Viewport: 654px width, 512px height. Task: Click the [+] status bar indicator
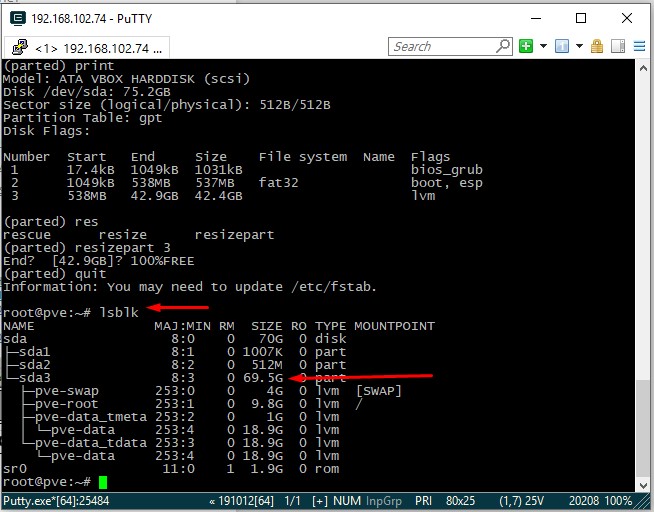tap(319, 501)
